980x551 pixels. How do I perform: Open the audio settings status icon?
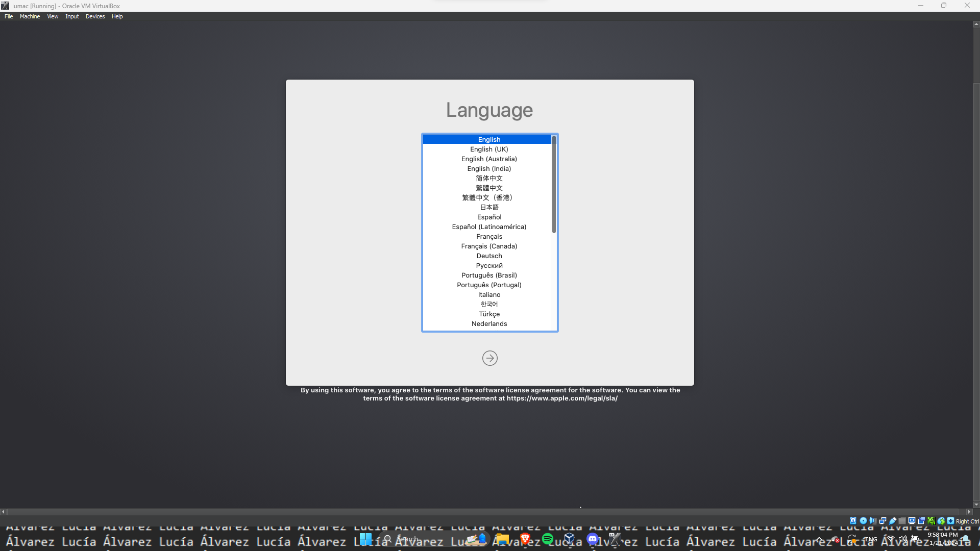(873, 521)
